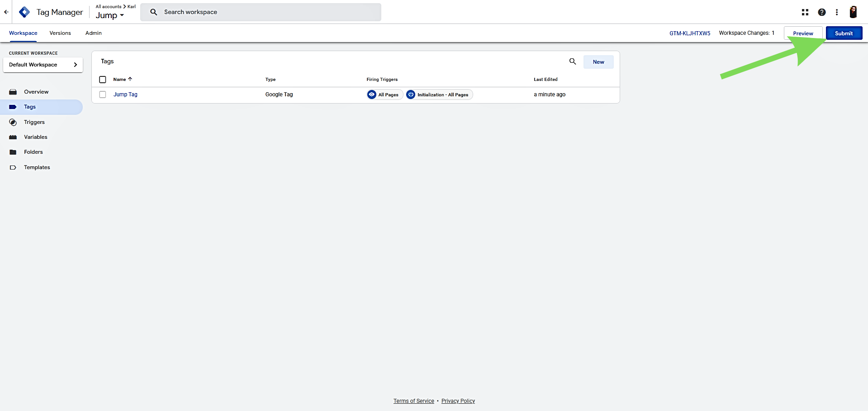This screenshot has width=868, height=411.
Task: Switch to the Admin tab
Action: [93, 33]
